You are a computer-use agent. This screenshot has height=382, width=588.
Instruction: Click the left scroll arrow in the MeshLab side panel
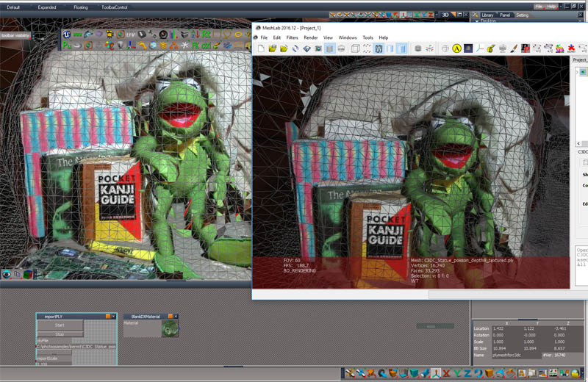(578, 143)
